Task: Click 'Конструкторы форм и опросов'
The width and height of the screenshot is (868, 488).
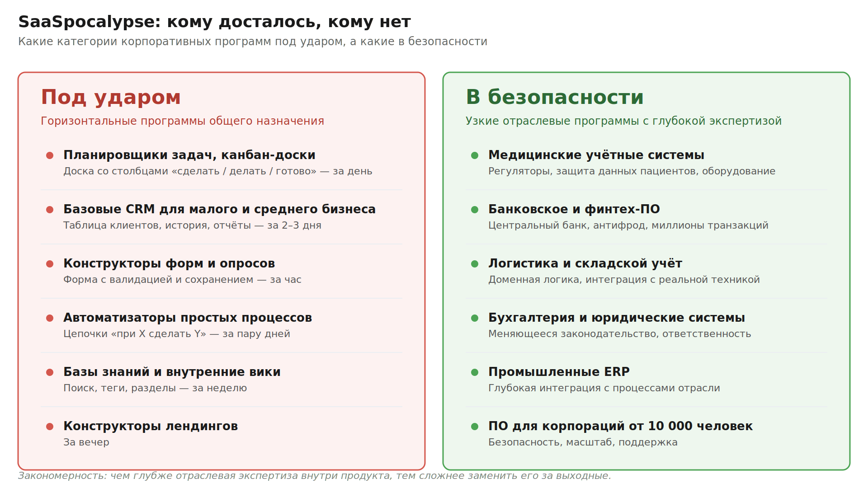Action: [x=169, y=263]
